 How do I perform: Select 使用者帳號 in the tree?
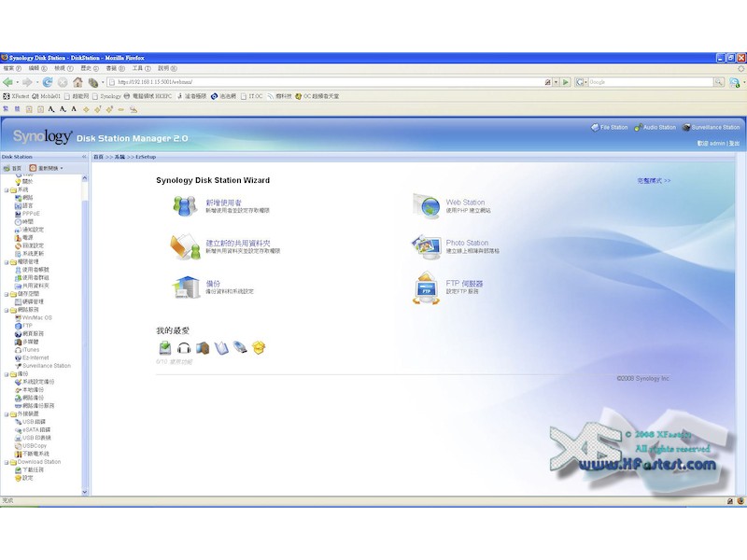pos(33,270)
